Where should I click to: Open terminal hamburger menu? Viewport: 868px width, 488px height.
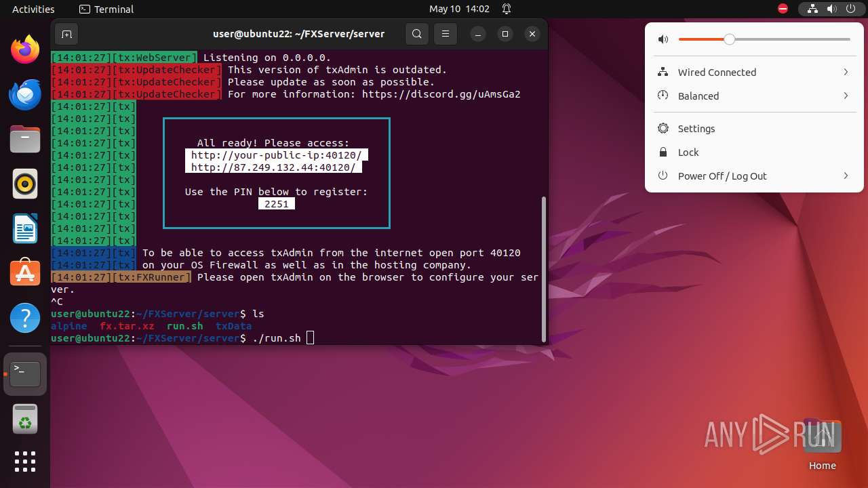pos(445,34)
